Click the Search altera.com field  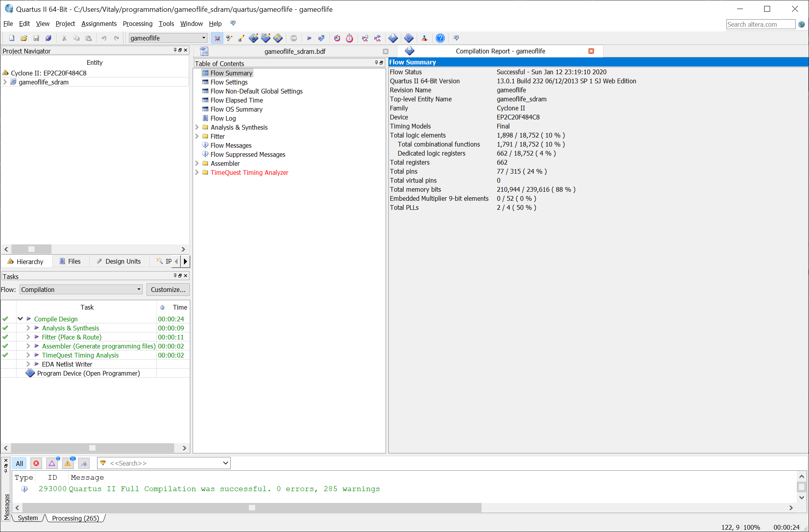(761, 24)
